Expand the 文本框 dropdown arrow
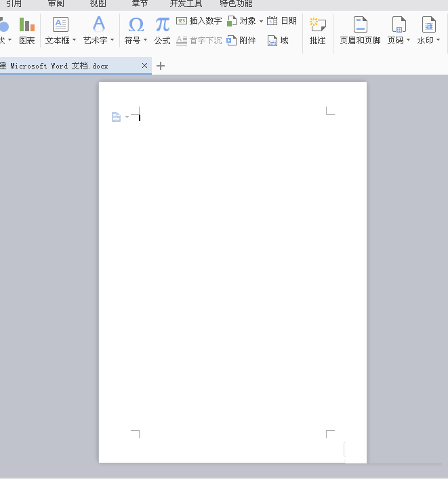This screenshot has width=448, height=479. (x=74, y=41)
